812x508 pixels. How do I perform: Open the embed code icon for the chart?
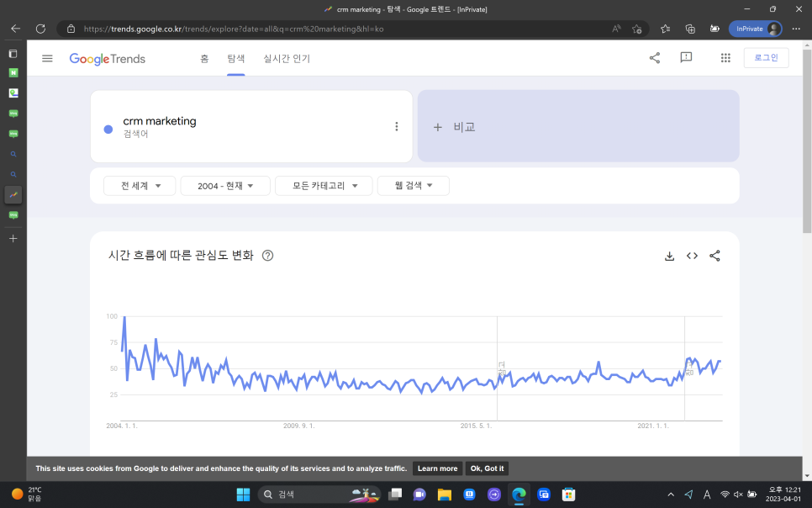click(692, 256)
